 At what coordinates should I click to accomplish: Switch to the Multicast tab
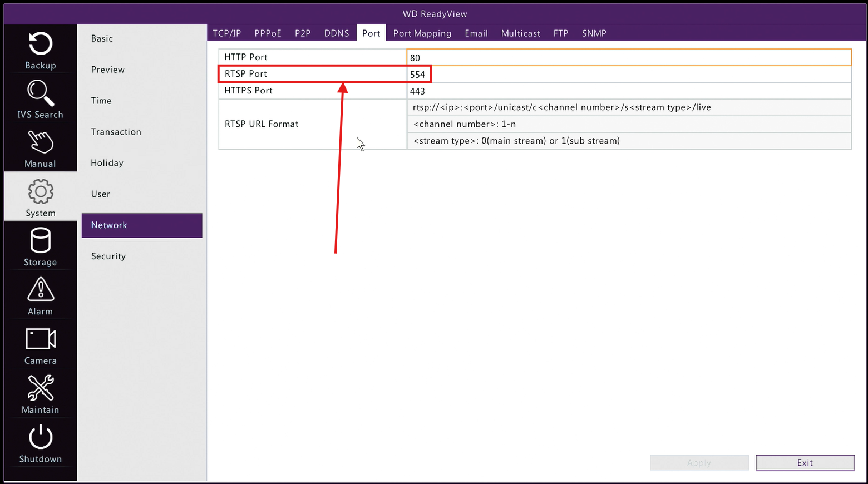pyautogui.click(x=521, y=33)
